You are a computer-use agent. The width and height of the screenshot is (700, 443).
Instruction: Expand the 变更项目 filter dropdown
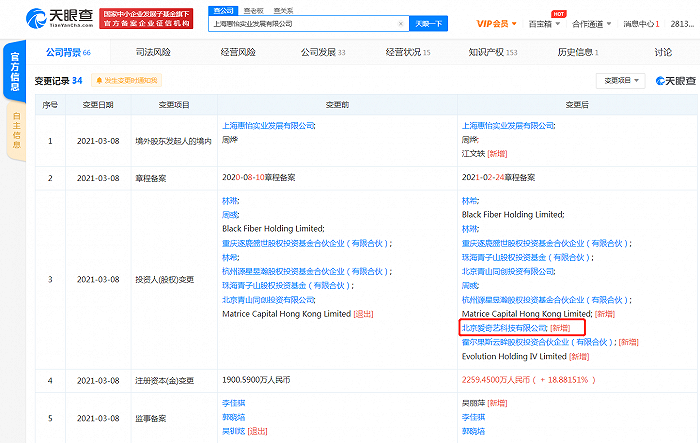[x=621, y=80]
